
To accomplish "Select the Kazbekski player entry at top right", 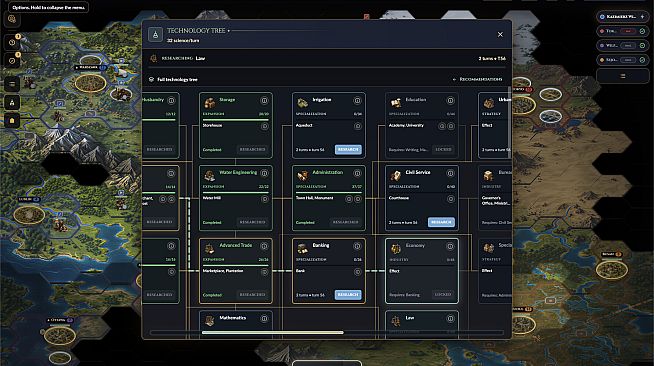I will click(622, 16).
